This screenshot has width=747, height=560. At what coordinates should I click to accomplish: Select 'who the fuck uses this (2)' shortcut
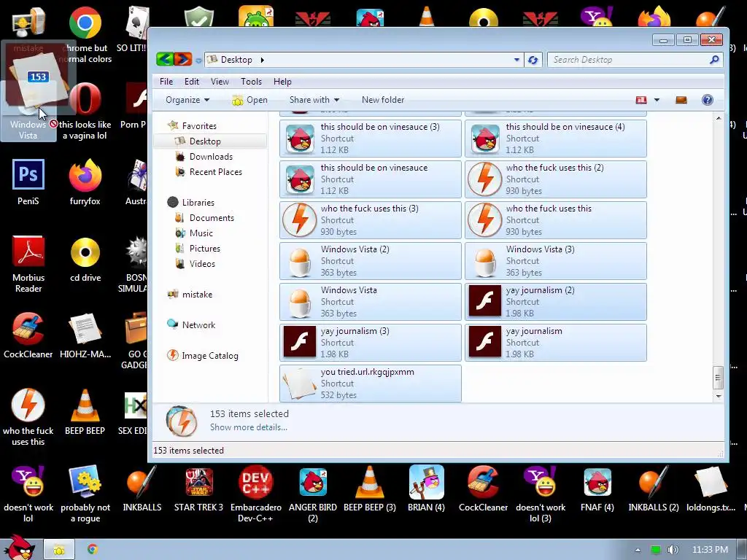click(x=555, y=179)
